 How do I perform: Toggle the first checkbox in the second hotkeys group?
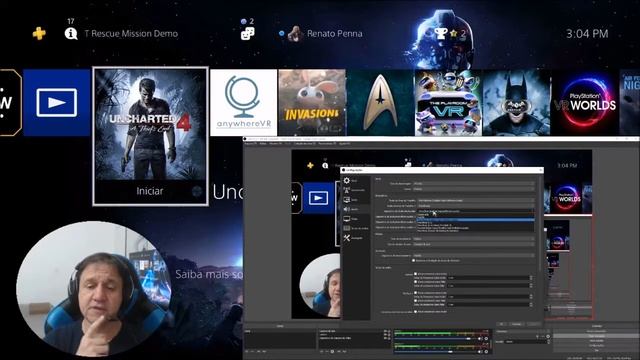[x=416, y=293]
